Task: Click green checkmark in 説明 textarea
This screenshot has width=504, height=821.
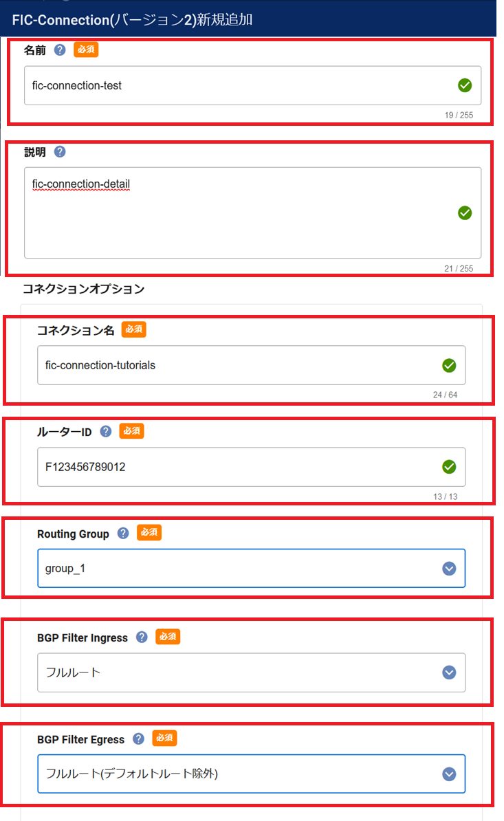Action: [x=465, y=212]
